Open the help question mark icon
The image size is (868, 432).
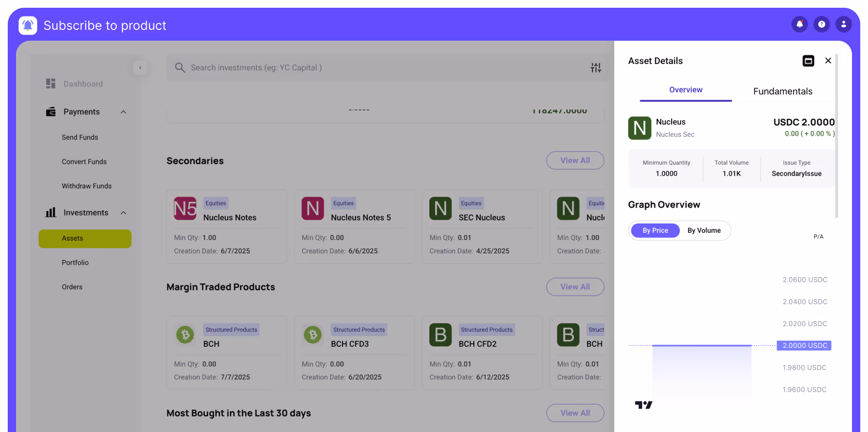[822, 24]
